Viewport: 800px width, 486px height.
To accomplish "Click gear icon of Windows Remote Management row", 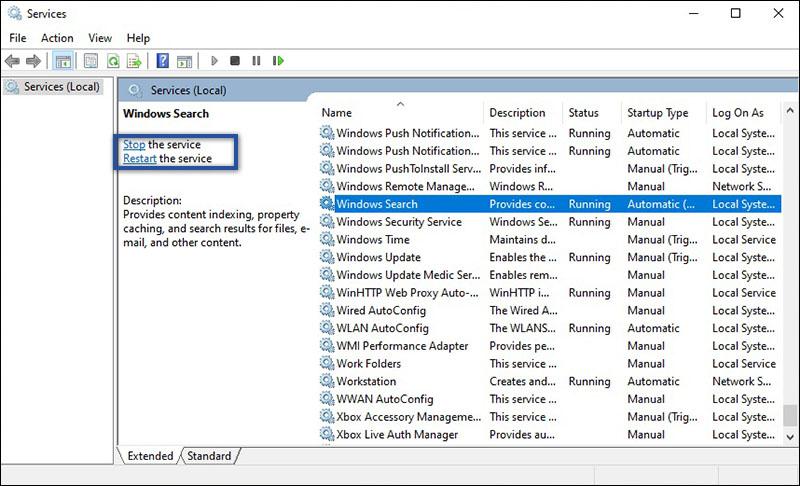I will pyautogui.click(x=327, y=186).
